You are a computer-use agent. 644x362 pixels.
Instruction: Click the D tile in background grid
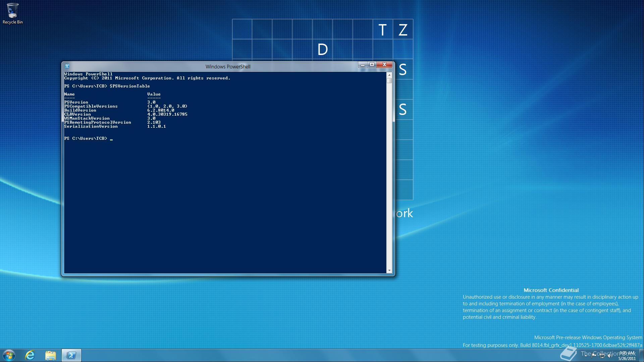click(322, 49)
